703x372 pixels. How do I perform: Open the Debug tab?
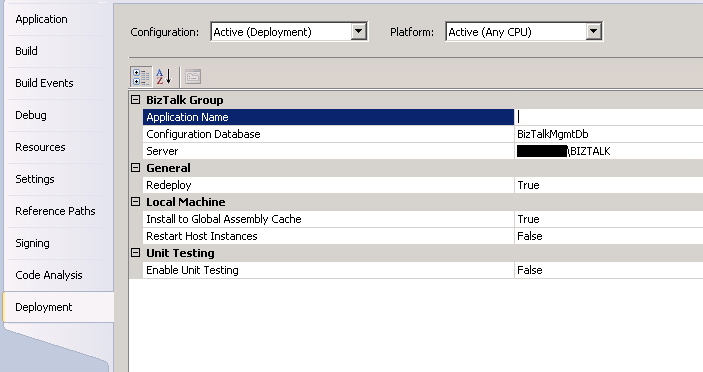[x=31, y=115]
